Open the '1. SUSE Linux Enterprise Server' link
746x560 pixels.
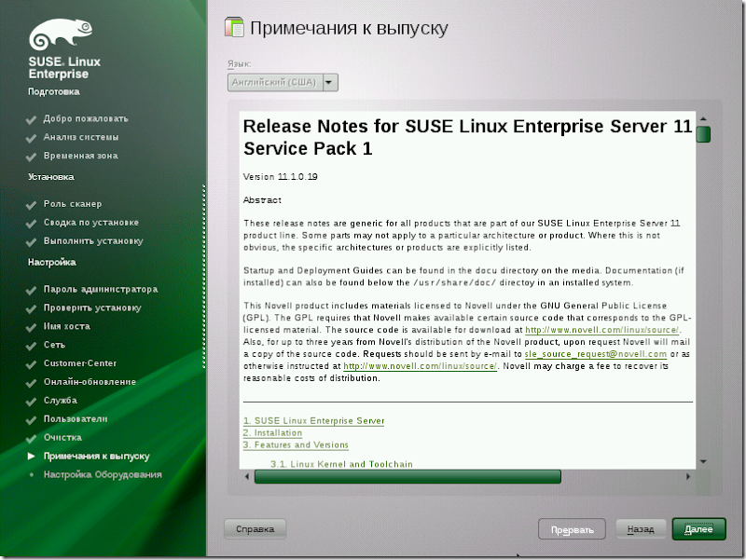pos(313,421)
